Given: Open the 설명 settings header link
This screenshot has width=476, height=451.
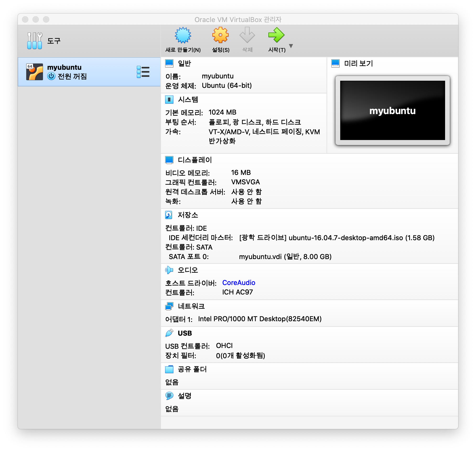Looking at the screenshot, I should point(185,396).
